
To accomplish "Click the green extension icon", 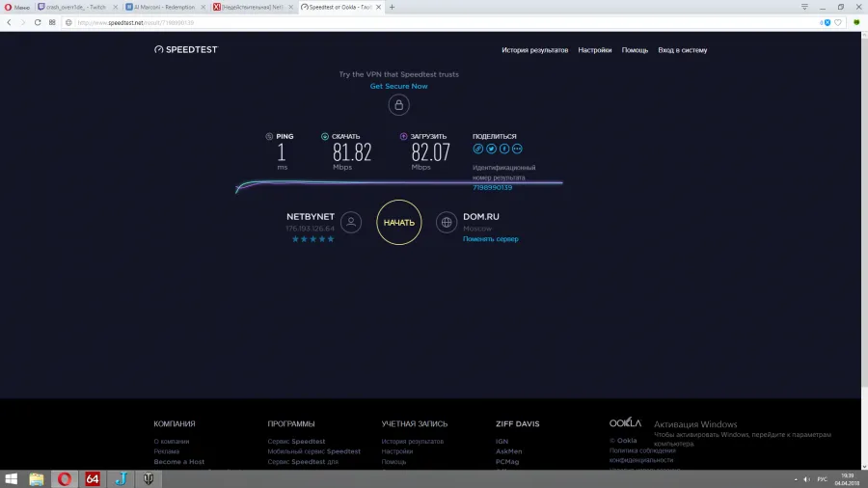I will click(x=856, y=23).
